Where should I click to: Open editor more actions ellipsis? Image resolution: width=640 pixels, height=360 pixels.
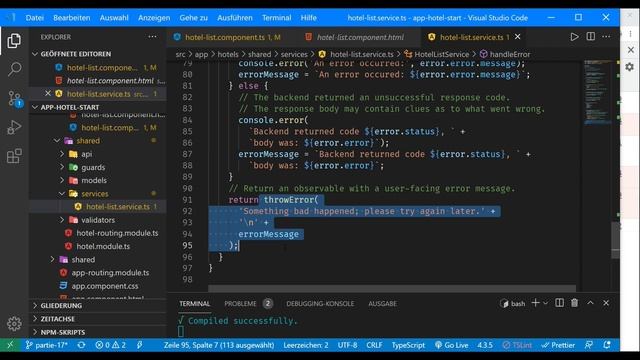pos(606,37)
